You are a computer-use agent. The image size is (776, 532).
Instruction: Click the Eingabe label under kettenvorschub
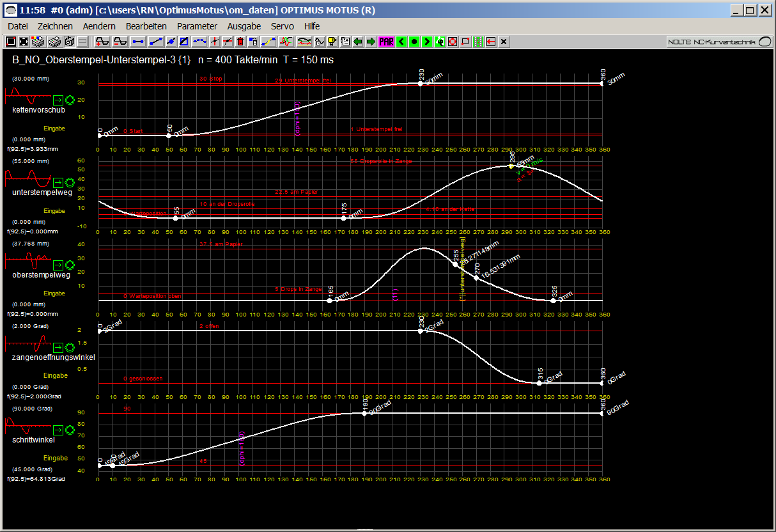pos(56,128)
